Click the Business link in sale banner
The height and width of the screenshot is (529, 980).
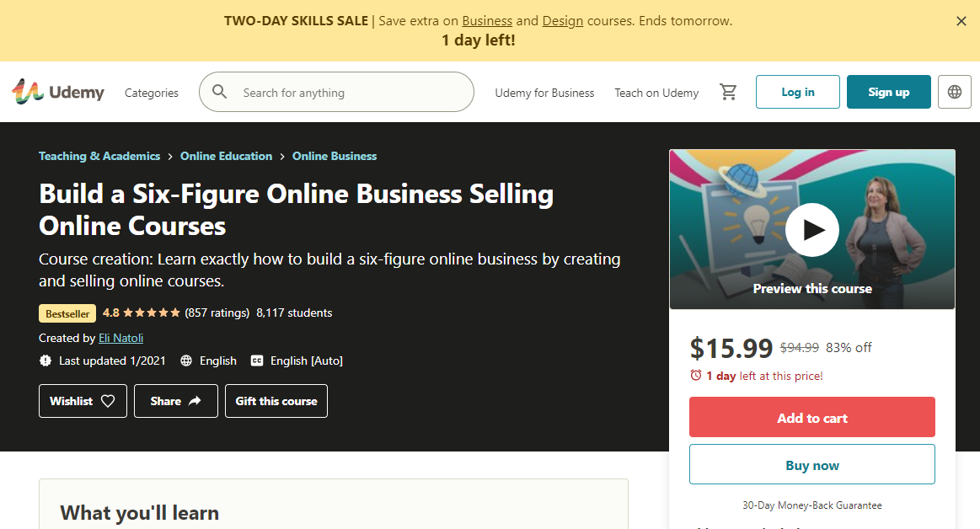(487, 20)
